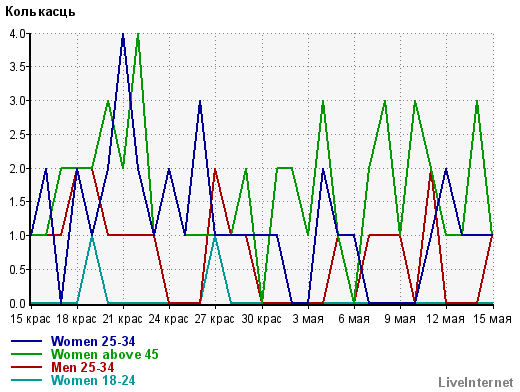Click the Women 18-24 legend label
The width and height of the screenshot is (520, 392).
93,380
